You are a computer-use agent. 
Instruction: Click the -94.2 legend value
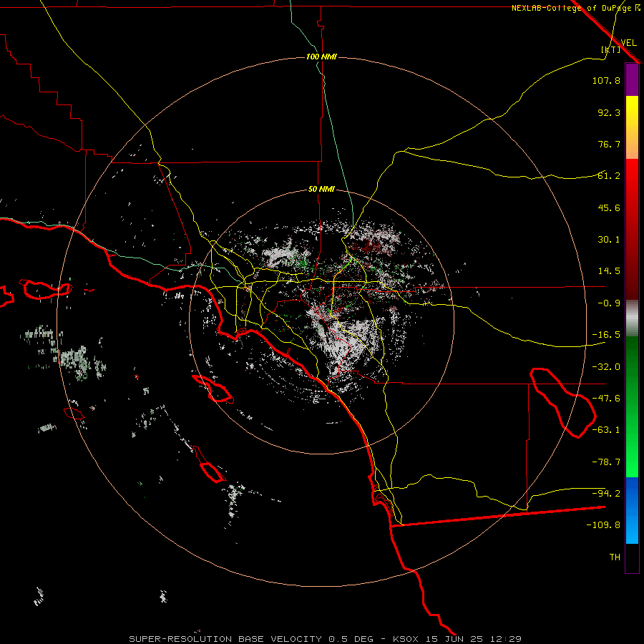tap(606, 493)
